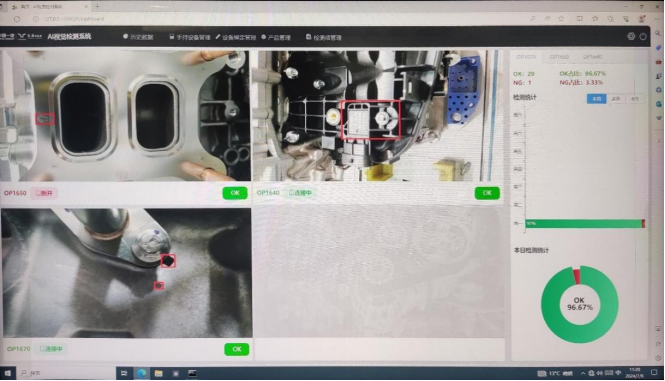Click the pencil icon for 设备绑定管理

coord(218,37)
